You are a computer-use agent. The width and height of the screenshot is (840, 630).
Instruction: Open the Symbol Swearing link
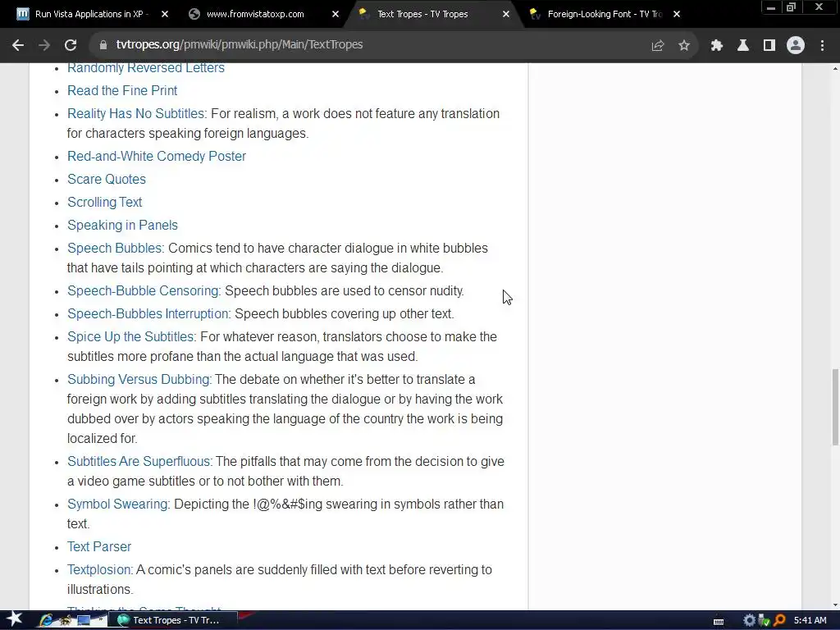pyautogui.click(x=117, y=504)
